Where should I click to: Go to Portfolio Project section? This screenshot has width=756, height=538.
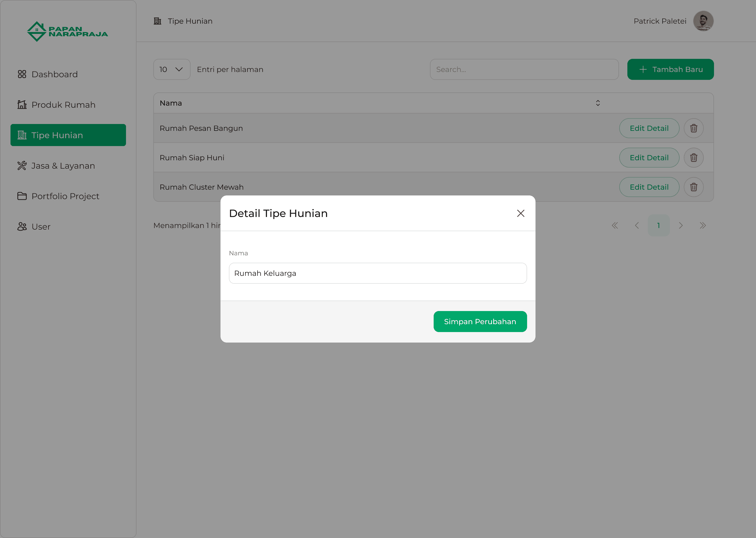(x=65, y=196)
